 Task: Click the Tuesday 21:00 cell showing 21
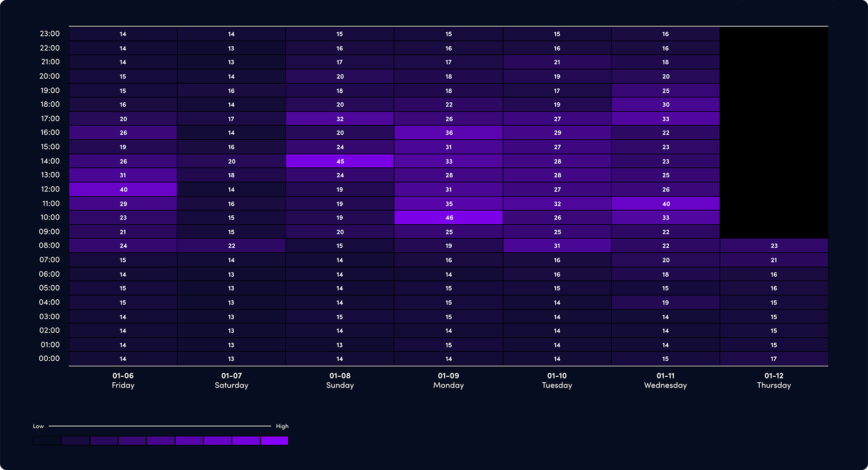coord(557,62)
